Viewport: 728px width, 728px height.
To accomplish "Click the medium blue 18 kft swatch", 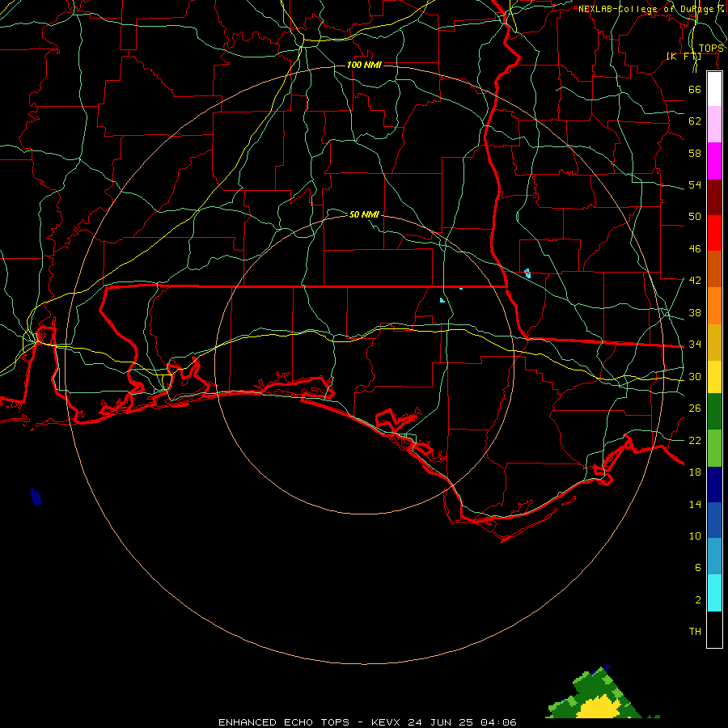I will [714, 520].
